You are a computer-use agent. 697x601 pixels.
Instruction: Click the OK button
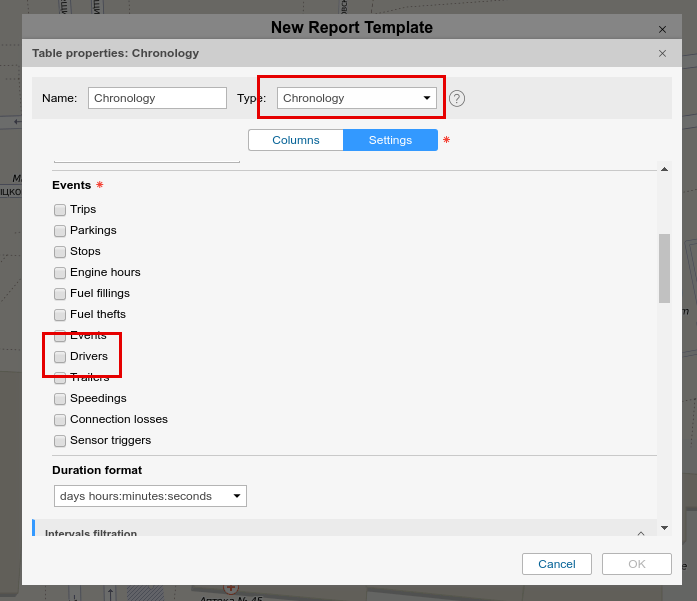point(637,564)
